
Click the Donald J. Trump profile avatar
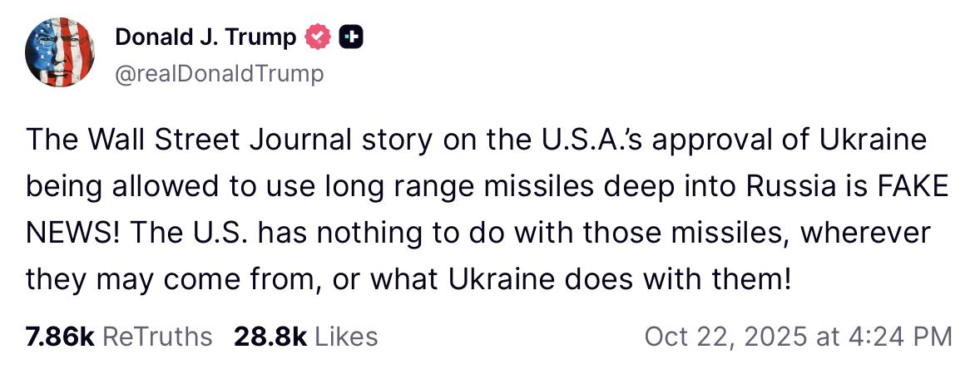tap(59, 52)
